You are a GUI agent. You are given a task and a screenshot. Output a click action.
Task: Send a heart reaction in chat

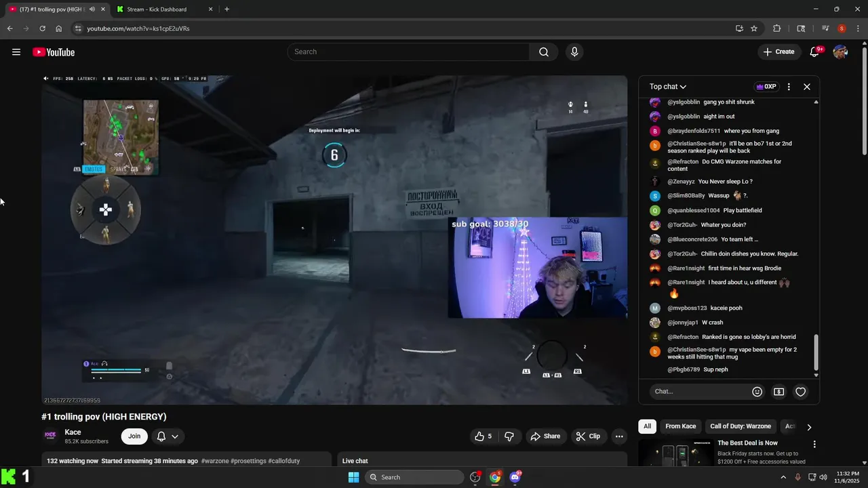click(801, 392)
